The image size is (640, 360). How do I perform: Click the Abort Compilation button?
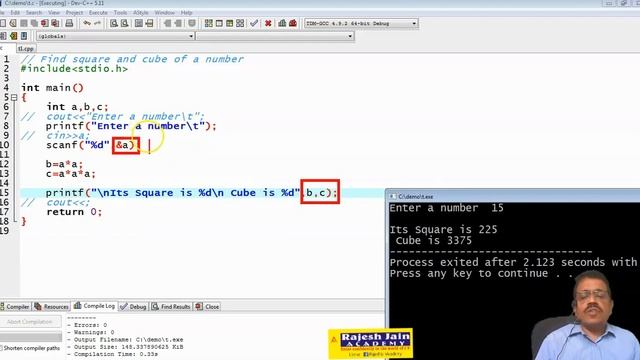[x=30, y=322]
